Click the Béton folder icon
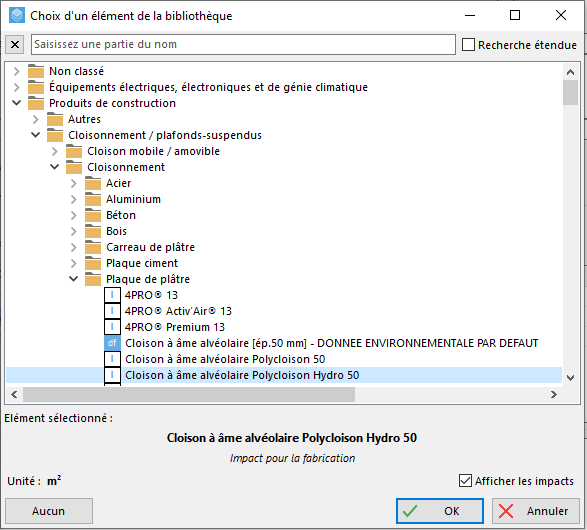This screenshot has width=587, height=530. pos(92,215)
